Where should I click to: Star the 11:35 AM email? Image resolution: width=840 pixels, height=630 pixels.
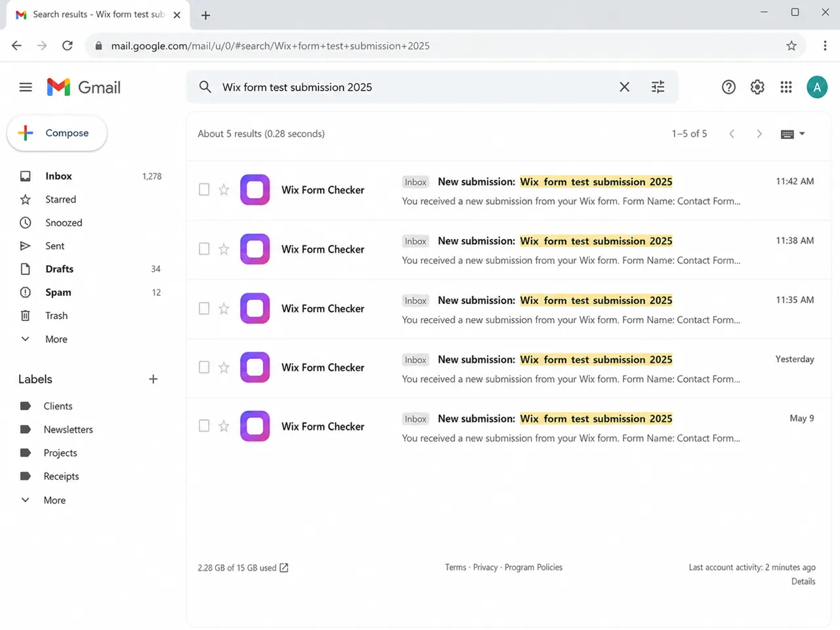[224, 308]
